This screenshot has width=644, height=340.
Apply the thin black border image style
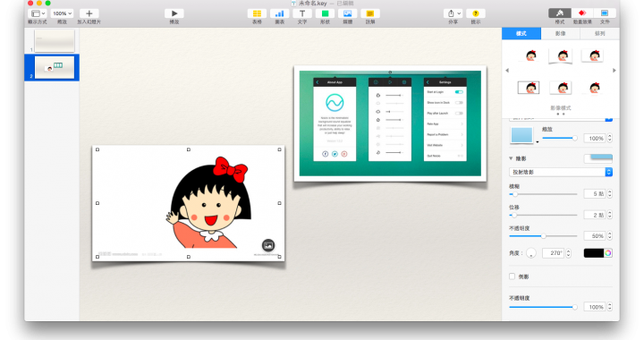click(529, 88)
